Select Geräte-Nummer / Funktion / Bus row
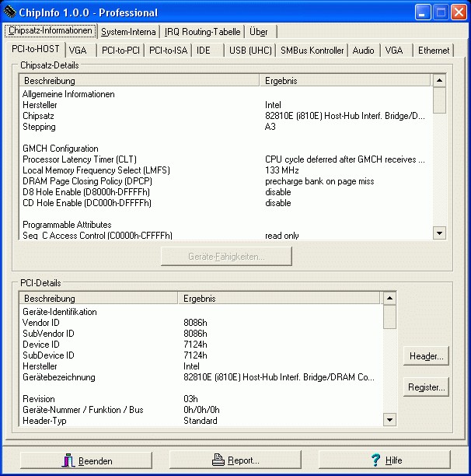The height and width of the screenshot is (476, 471). pos(201,410)
